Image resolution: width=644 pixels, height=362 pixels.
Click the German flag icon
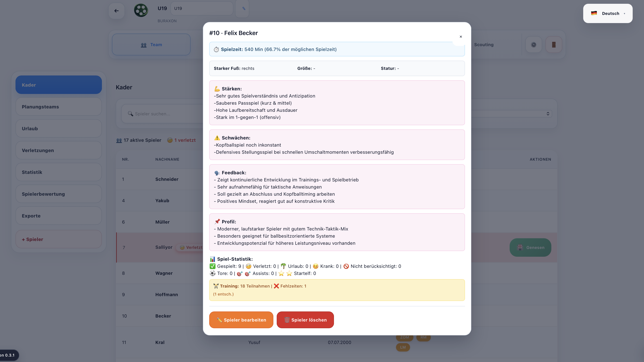594,13
